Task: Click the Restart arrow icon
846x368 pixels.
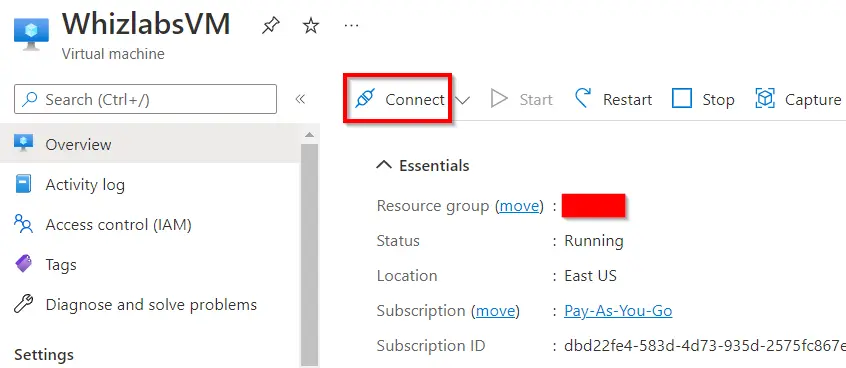Action: pyautogui.click(x=583, y=99)
